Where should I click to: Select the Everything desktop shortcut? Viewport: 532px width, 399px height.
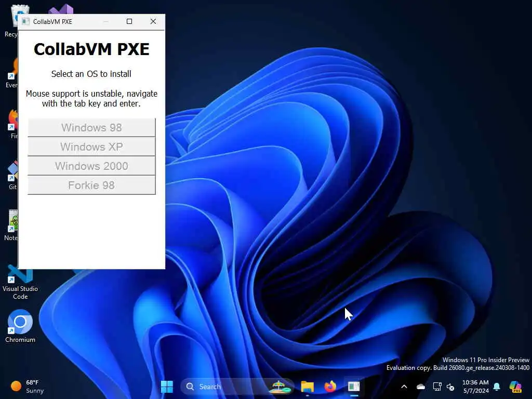tap(12, 73)
